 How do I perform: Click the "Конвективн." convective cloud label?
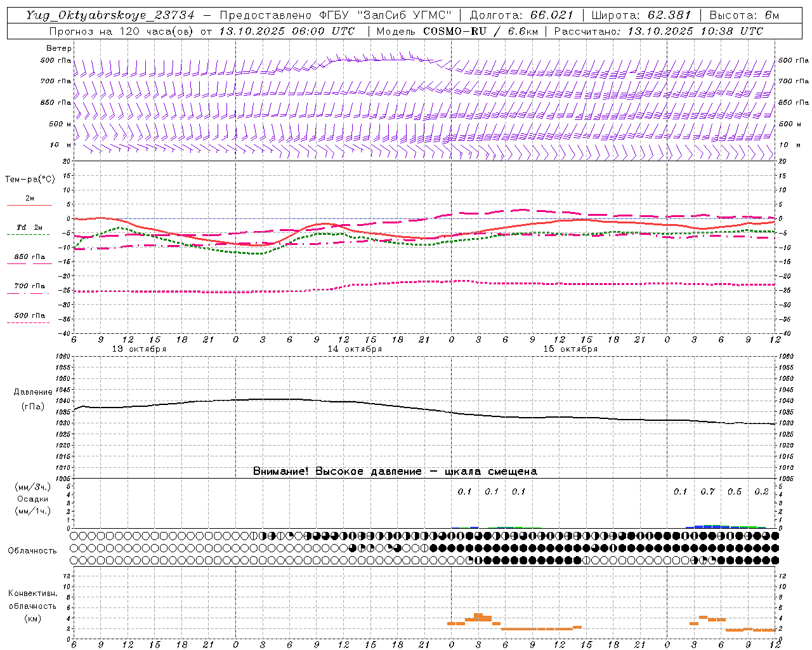[x=33, y=594]
